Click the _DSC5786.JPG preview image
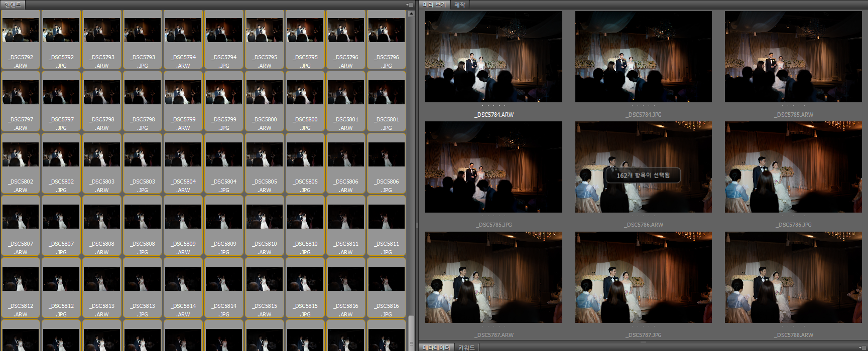 click(x=793, y=167)
